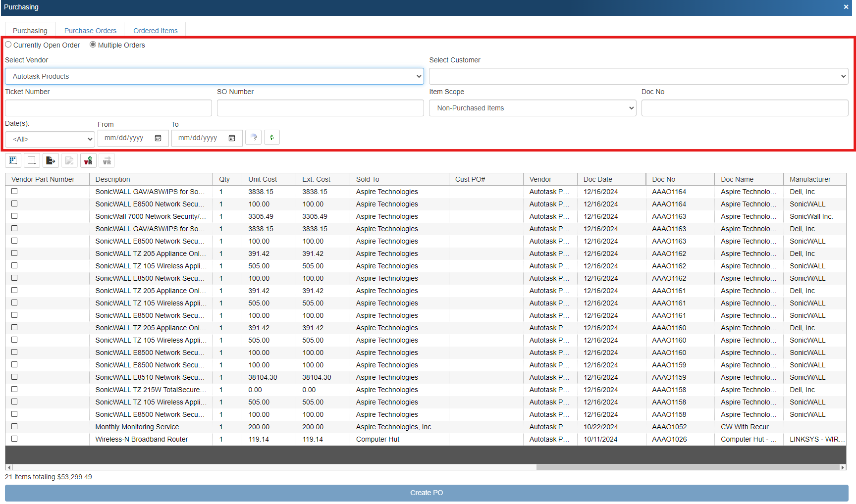Select the Currently Open Order radio option

tap(8, 45)
